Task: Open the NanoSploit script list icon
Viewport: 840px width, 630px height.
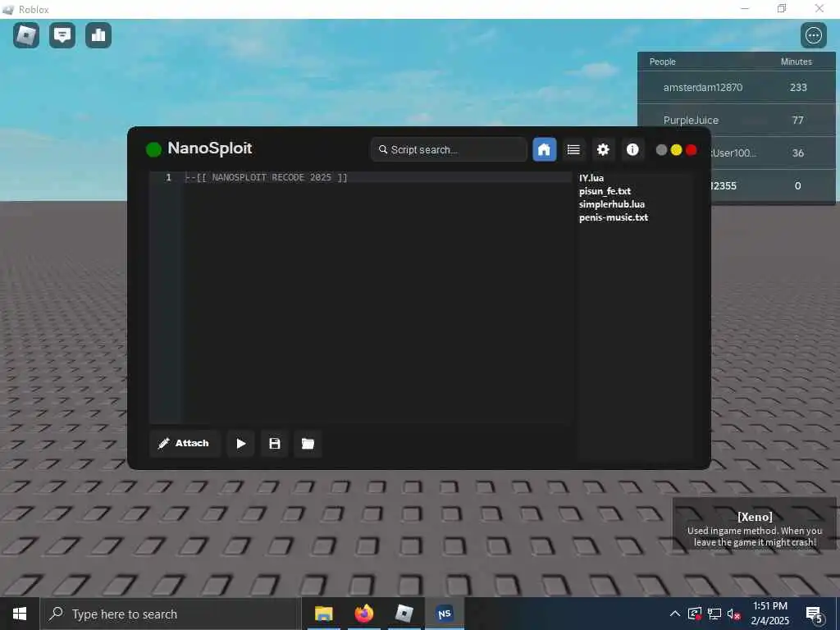Action: 573,149
